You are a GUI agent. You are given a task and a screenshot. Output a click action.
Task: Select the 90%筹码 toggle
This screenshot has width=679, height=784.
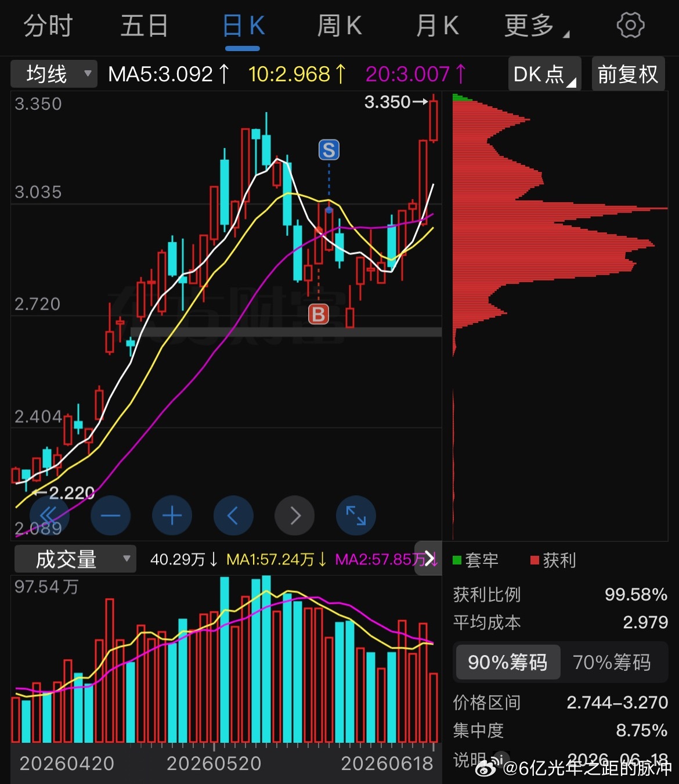(508, 662)
